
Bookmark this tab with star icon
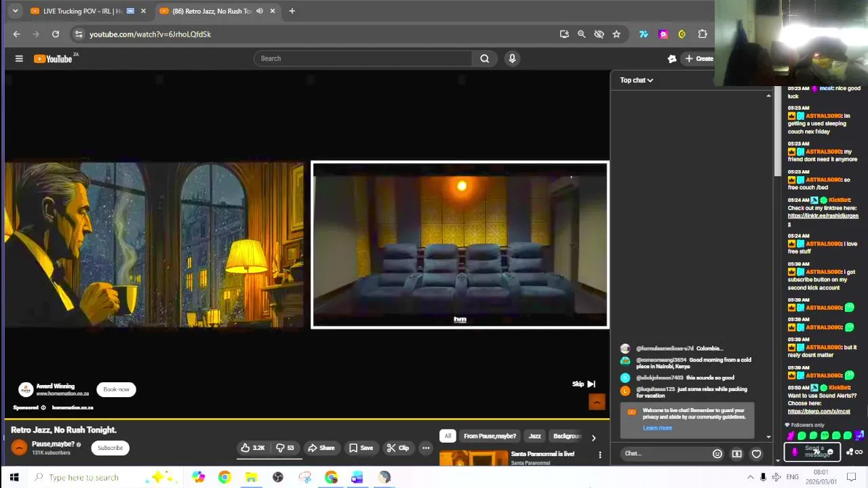(x=616, y=34)
